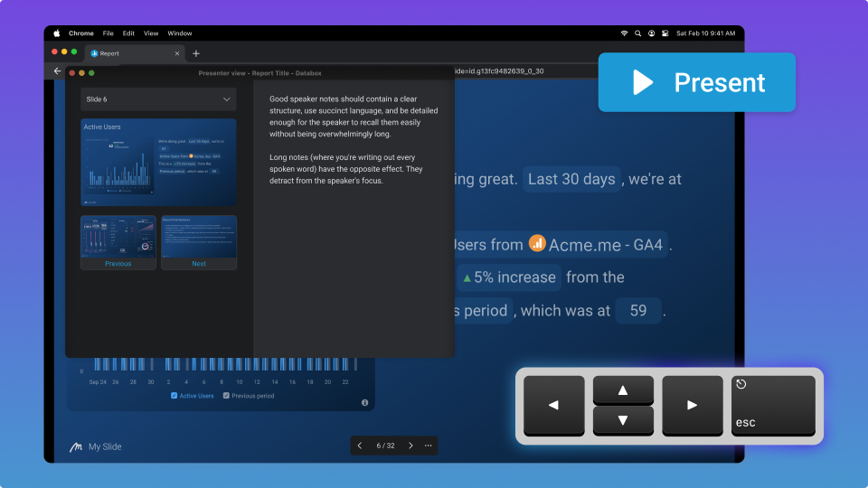The image size is (868, 488).
Task: Open the Chrome menu in menu bar
Action: click(80, 33)
